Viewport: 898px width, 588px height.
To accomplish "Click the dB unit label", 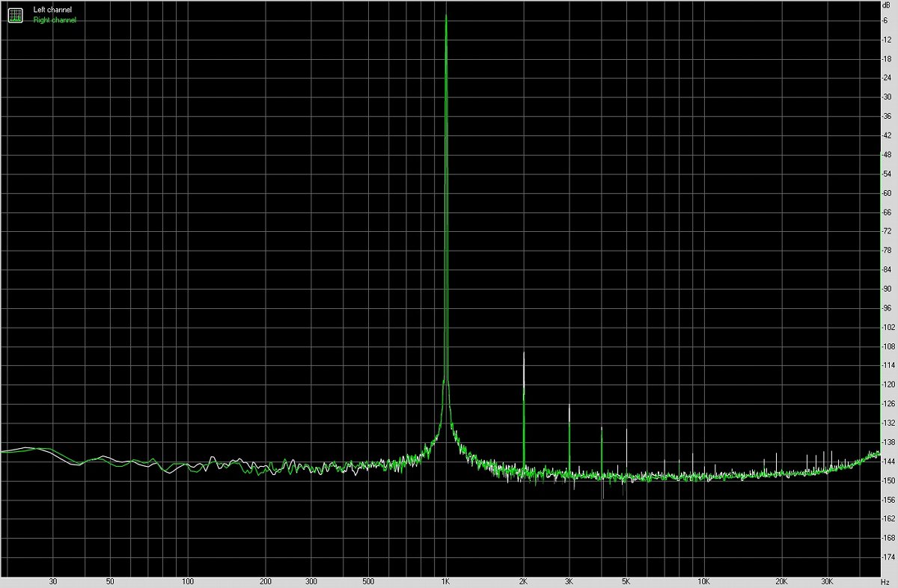I will pyautogui.click(x=886, y=5).
